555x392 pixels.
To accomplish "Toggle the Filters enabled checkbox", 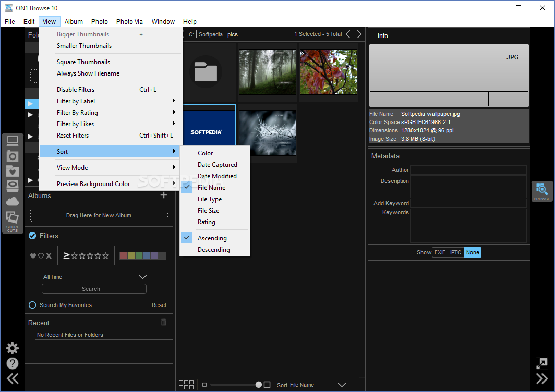I will point(32,236).
